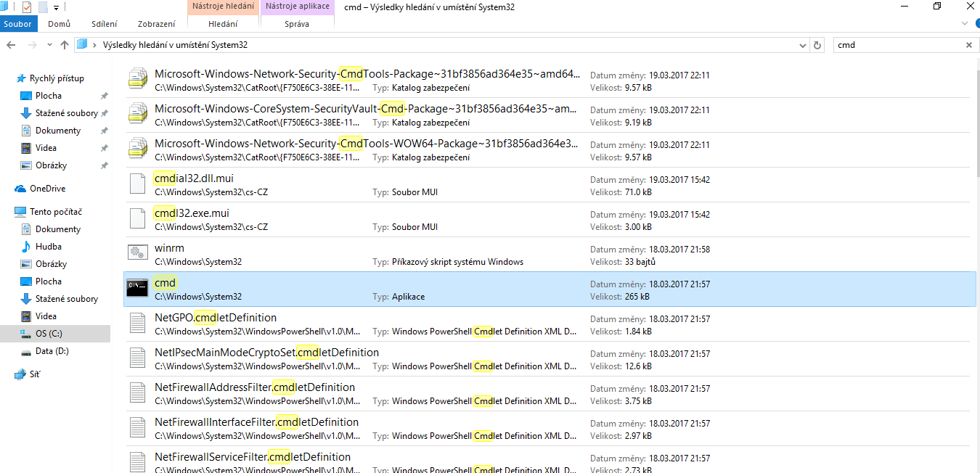
Task: Open Plocha under Tento počítač
Action: [49, 281]
